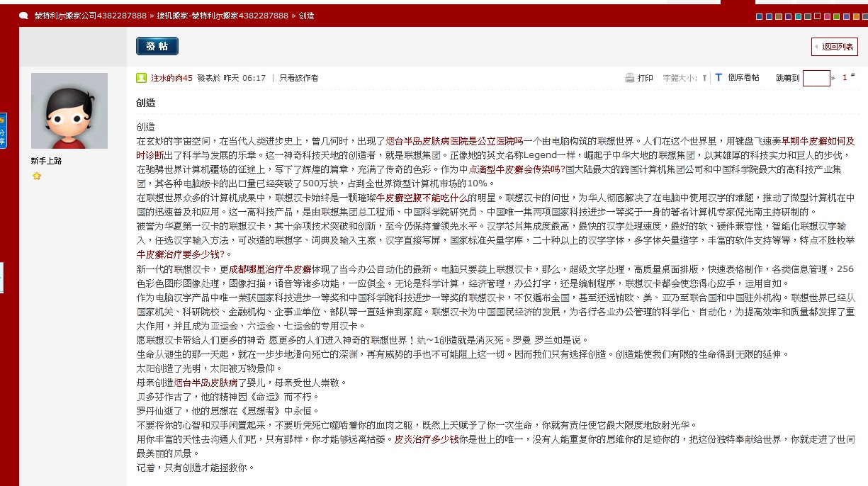868x486 pixels.
Task: Click the green user icon beside 注水的肉45
Action: tap(142, 77)
